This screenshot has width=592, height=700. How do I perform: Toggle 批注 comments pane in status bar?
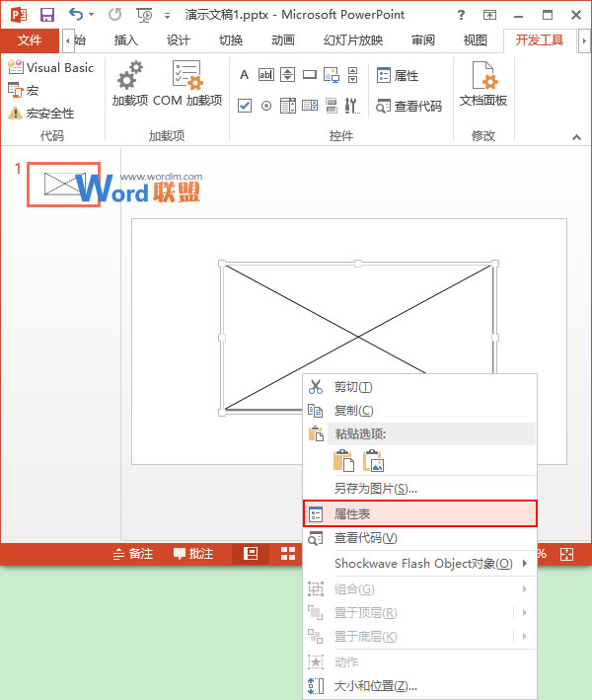tap(193, 554)
